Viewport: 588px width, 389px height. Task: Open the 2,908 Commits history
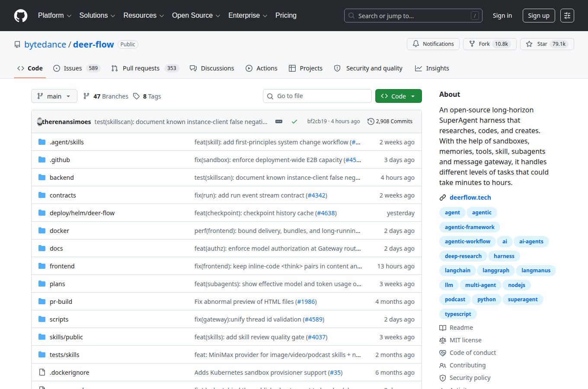coord(390,121)
